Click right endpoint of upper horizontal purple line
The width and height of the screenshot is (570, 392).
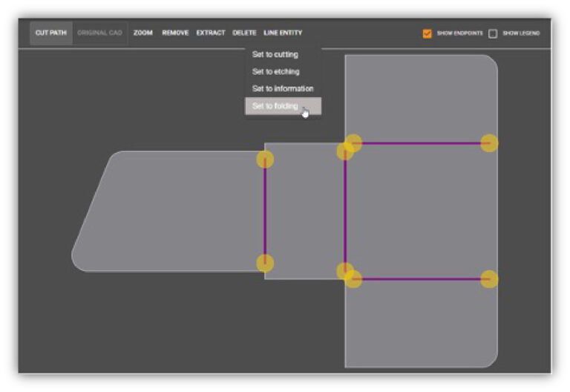(x=489, y=143)
